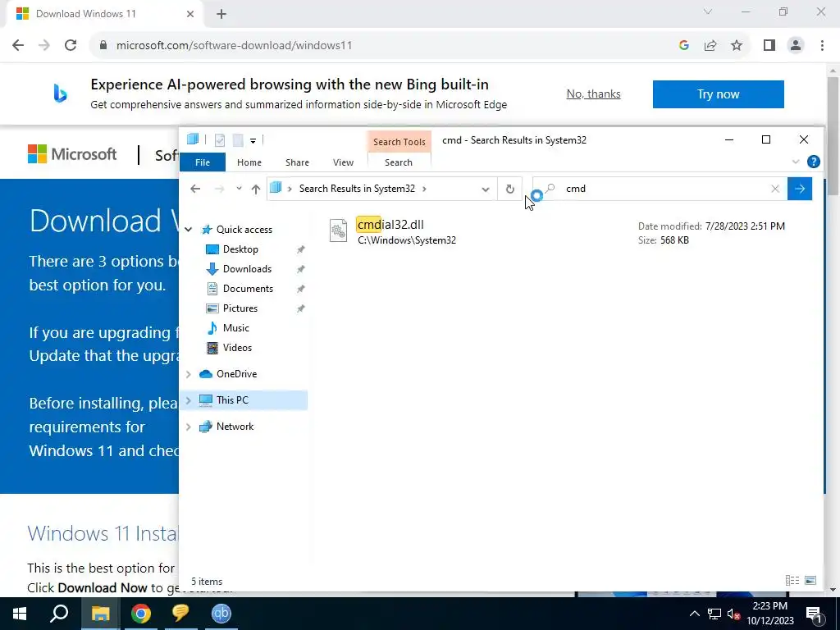This screenshot has width=840, height=630.
Task: Select Download Windows 11 browser tab
Action: pos(104,14)
